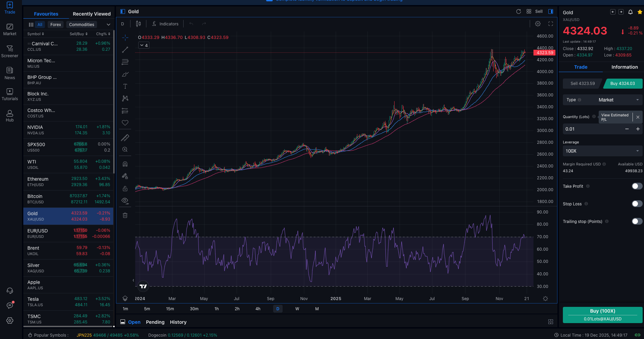Click the price alert bell icon
The height and width of the screenshot is (339, 644).
coord(630,12)
